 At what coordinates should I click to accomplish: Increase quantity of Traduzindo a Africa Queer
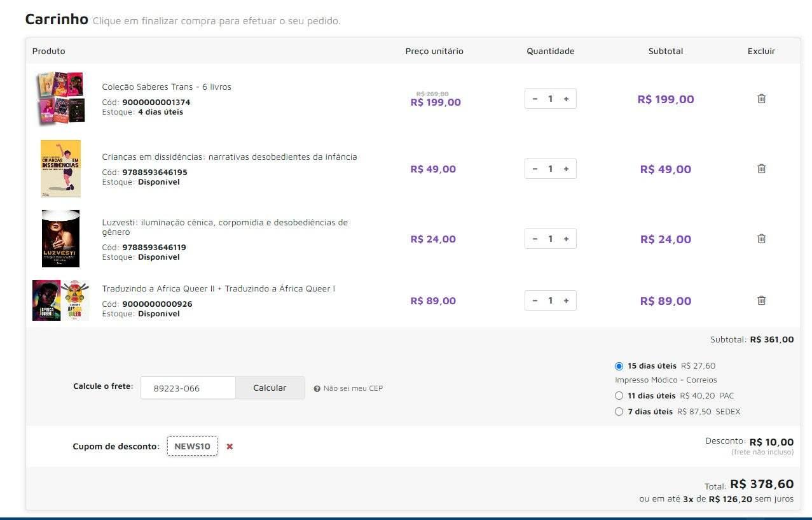click(x=566, y=300)
